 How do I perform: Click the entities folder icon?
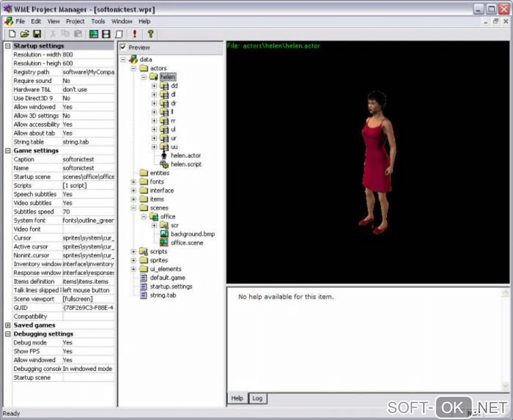144,173
